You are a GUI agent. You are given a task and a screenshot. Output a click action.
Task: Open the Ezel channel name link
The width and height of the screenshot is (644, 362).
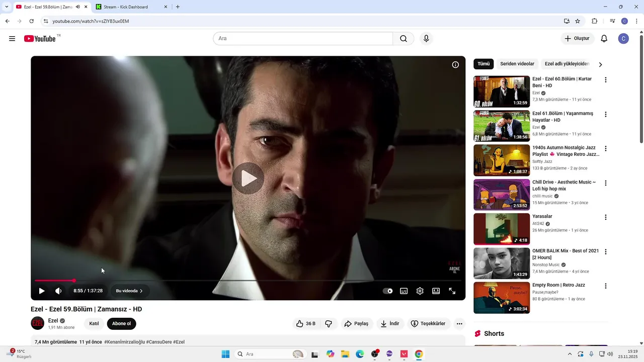pos(53,321)
